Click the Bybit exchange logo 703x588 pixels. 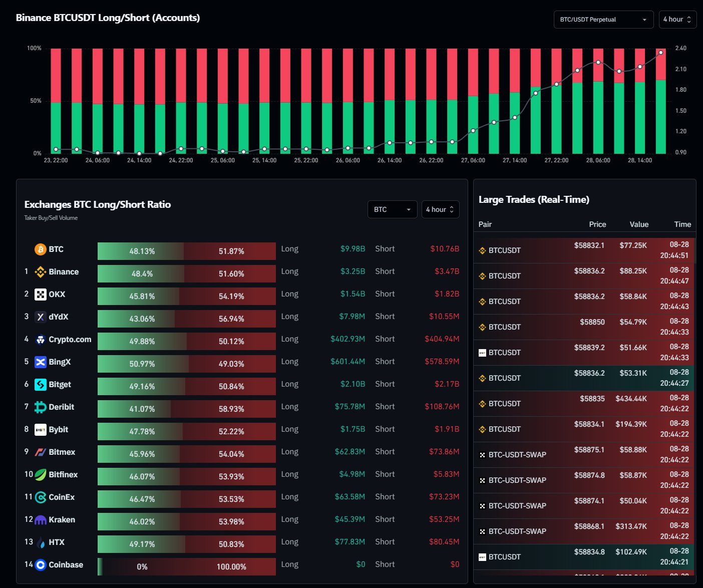click(40, 430)
